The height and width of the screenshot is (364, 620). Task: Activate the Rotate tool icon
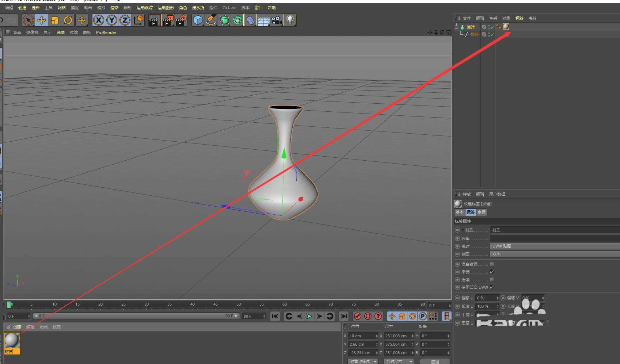click(68, 20)
